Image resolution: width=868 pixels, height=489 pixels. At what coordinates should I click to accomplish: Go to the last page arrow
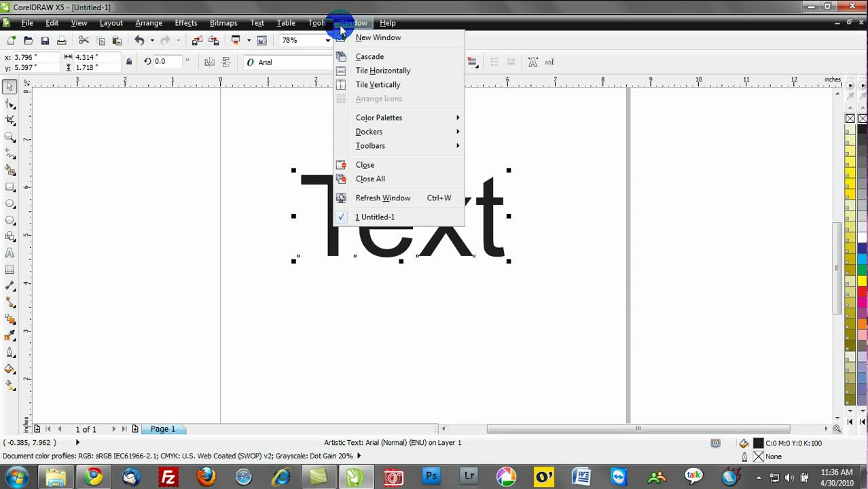pos(124,429)
